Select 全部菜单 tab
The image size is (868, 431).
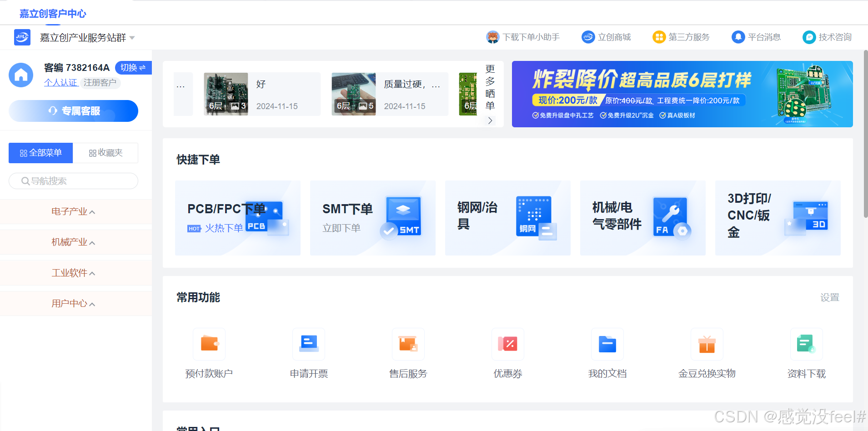click(x=41, y=153)
